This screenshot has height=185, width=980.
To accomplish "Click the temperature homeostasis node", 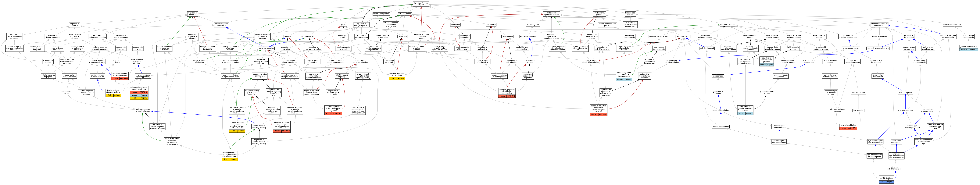I will pyautogui.click(x=629, y=37).
